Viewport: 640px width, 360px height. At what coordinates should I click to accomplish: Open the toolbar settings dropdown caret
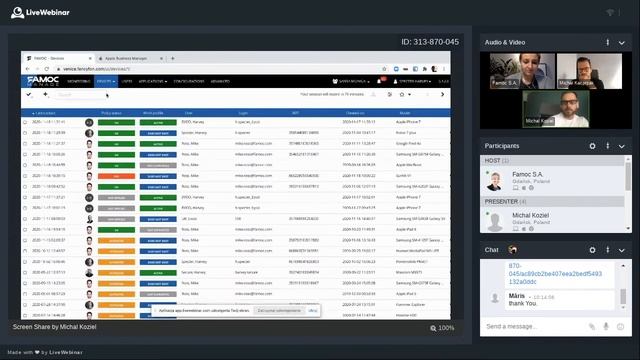409,94
